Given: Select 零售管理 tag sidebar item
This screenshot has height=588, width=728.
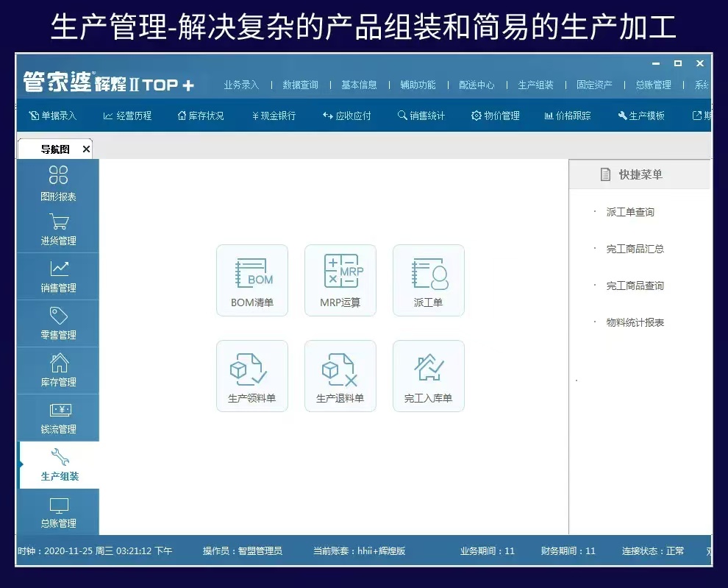Looking at the screenshot, I should pos(58,324).
